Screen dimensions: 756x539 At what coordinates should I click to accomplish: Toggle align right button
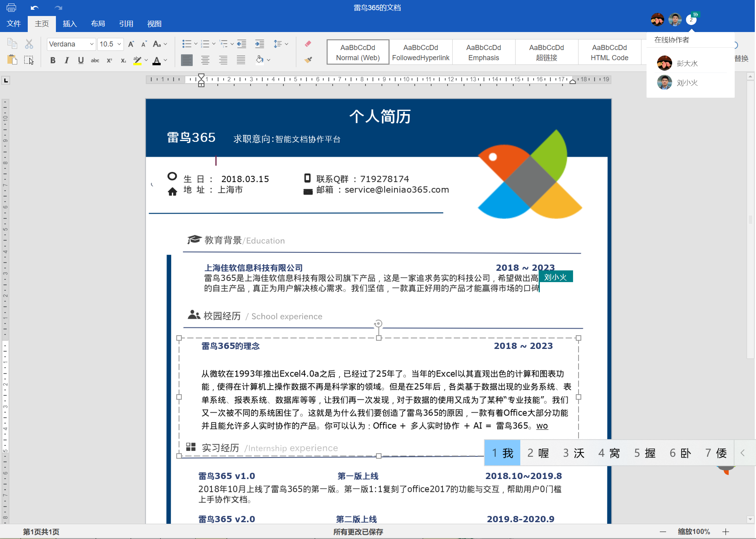pyautogui.click(x=223, y=60)
